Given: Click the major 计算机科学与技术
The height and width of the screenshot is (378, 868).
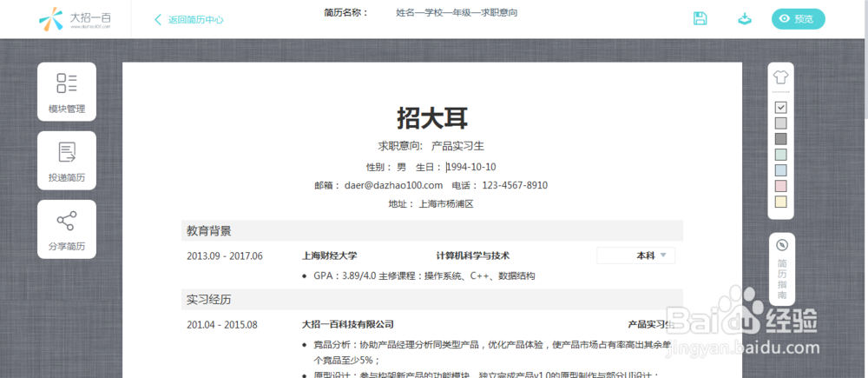Looking at the screenshot, I should click(x=473, y=256).
